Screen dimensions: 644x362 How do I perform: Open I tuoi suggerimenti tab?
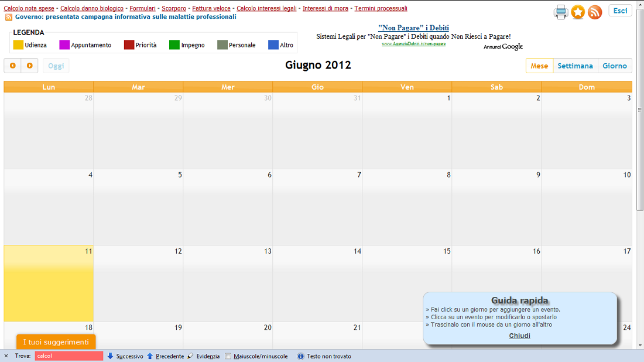(56, 342)
